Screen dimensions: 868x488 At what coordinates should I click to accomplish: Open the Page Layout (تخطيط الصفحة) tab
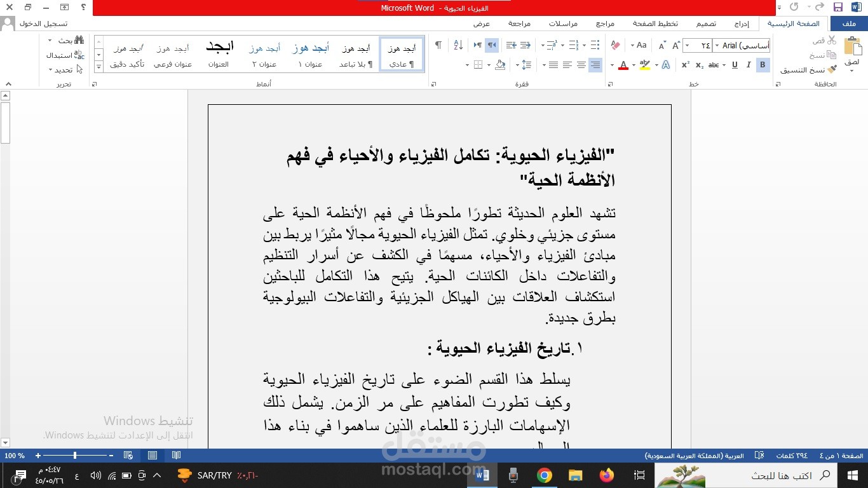coord(654,24)
